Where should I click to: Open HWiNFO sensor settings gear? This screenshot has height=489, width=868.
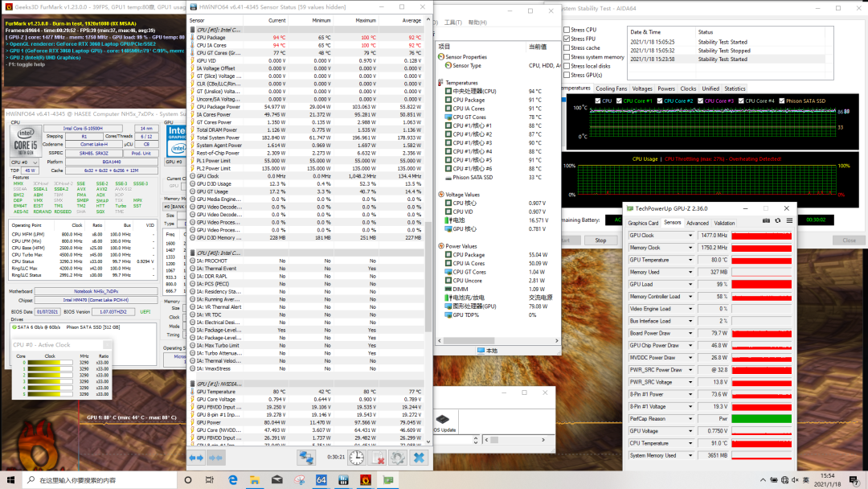pos(397,457)
